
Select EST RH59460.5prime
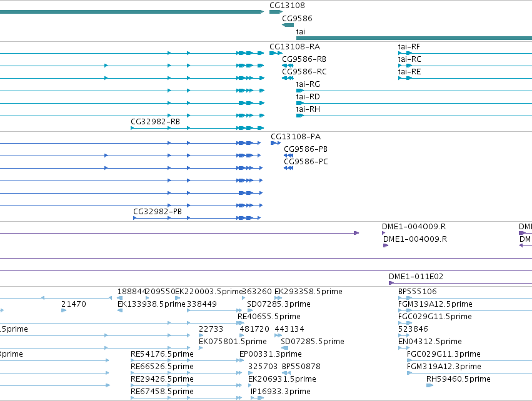click(x=458, y=379)
